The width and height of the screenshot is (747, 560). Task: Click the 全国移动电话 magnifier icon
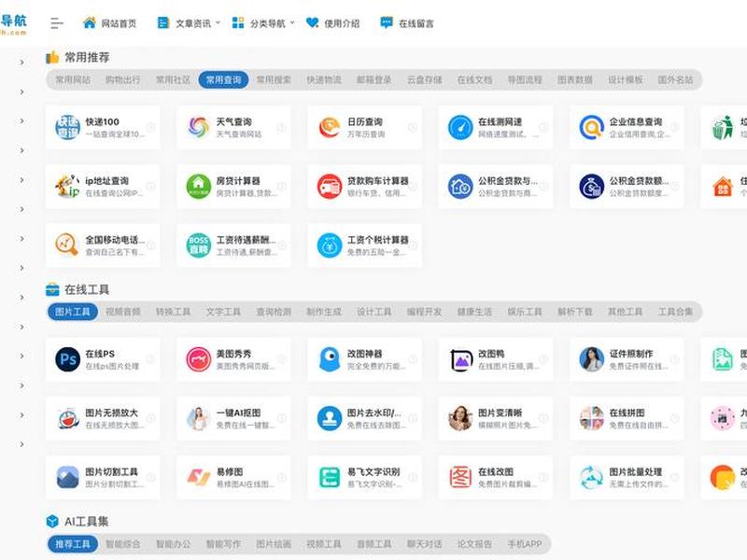point(67,245)
